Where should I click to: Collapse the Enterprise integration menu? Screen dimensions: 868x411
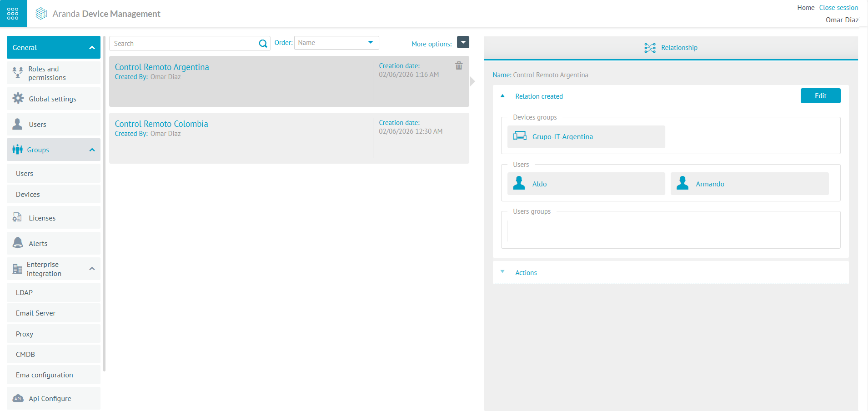92,269
